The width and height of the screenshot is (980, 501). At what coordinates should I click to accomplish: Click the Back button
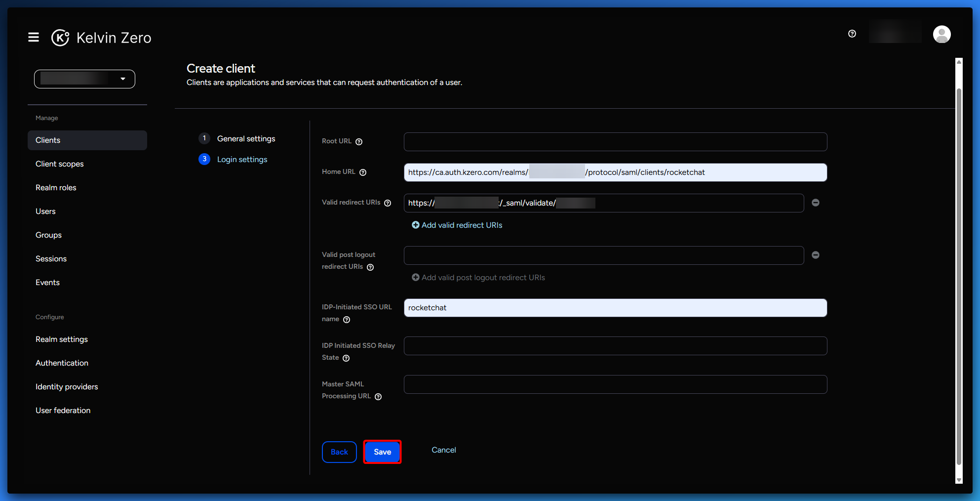click(339, 452)
